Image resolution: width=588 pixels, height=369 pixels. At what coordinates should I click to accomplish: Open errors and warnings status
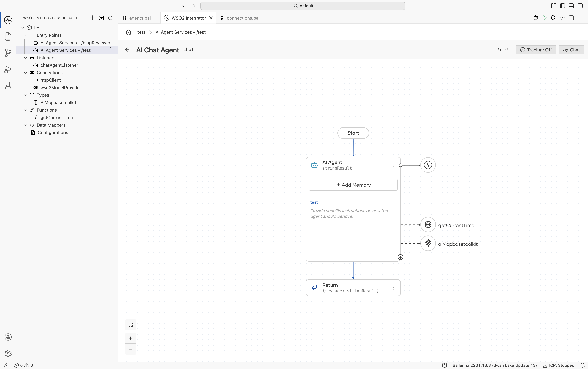pos(24,365)
